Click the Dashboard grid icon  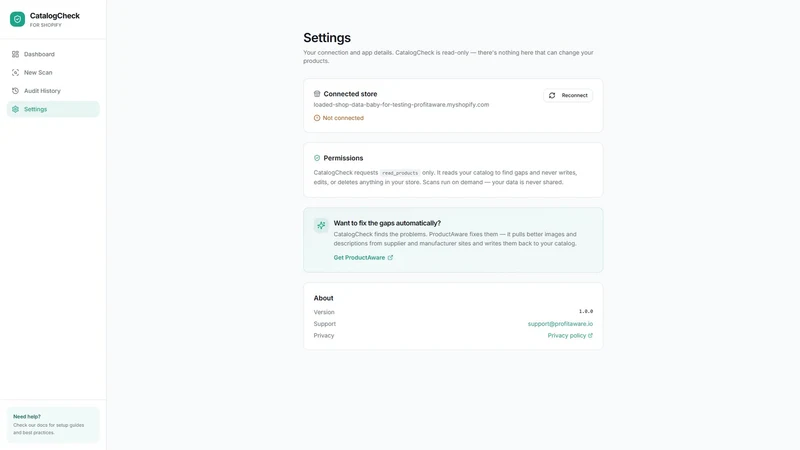point(15,54)
